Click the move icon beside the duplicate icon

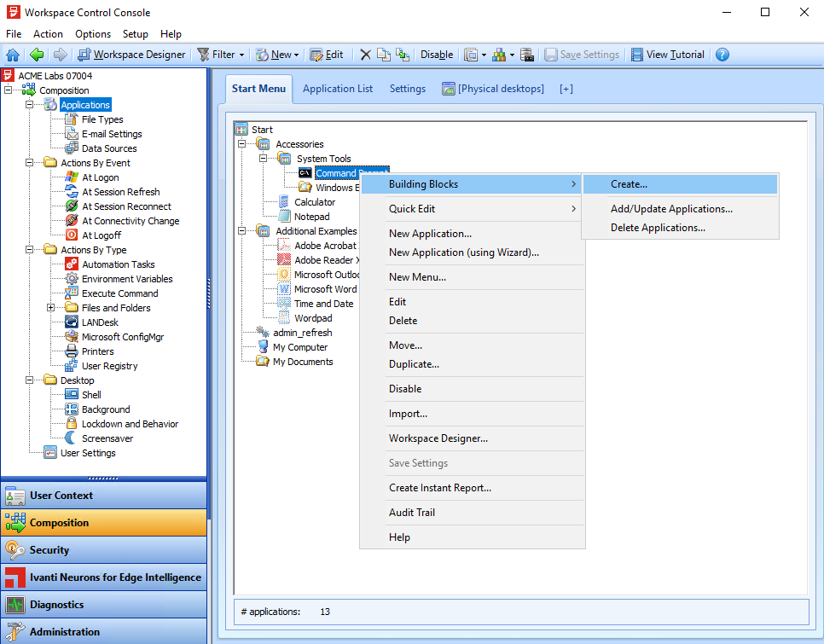point(403,55)
